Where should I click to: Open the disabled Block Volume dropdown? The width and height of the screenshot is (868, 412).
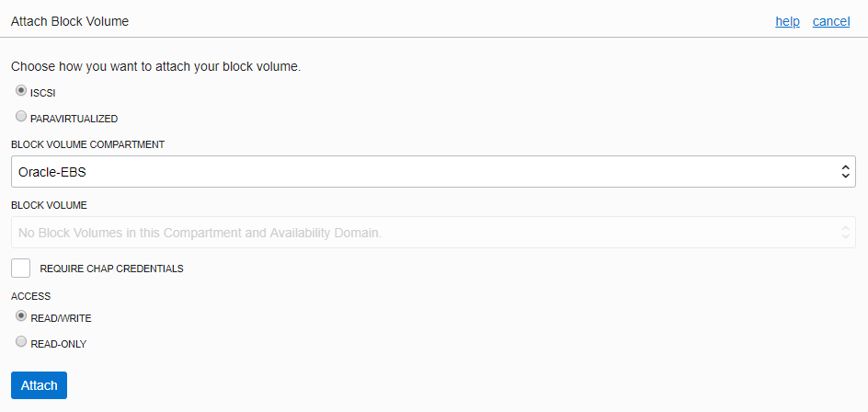click(433, 233)
